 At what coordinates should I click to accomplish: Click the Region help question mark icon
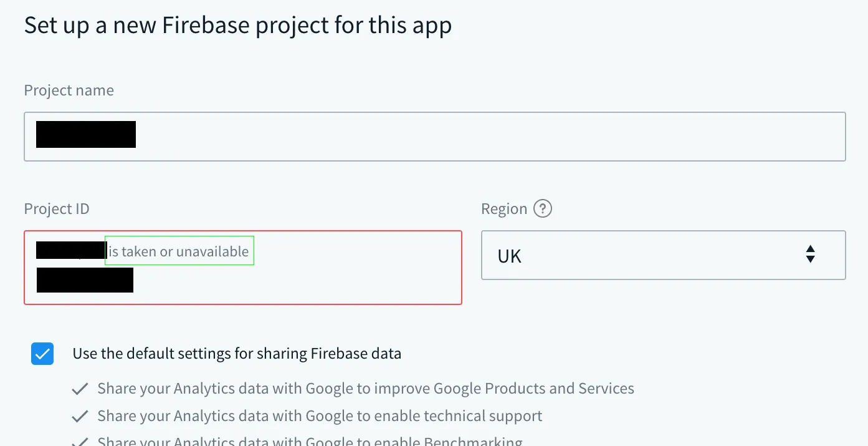[543, 208]
